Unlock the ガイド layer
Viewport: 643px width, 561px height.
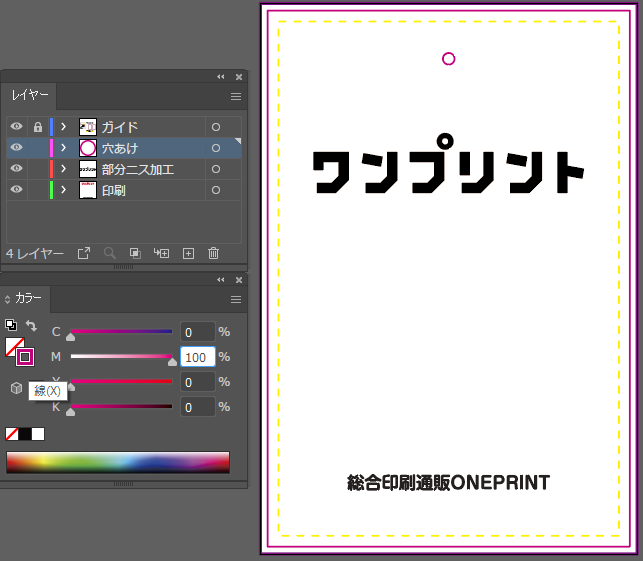point(38,127)
